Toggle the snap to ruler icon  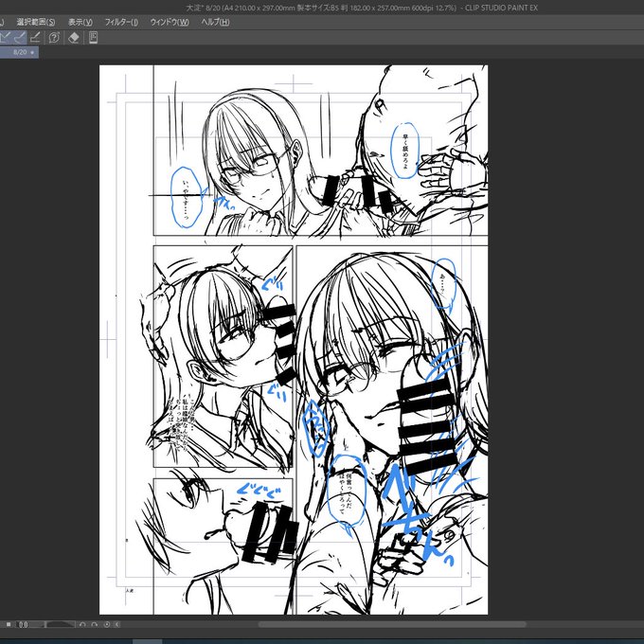5,37
